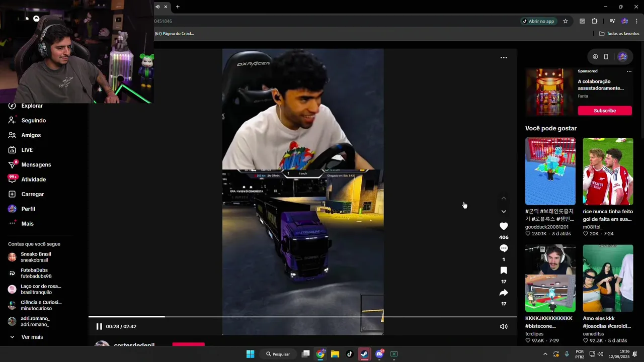Open Ciência e Curiosi... account
The width and height of the screenshot is (644, 362).
click(35, 305)
